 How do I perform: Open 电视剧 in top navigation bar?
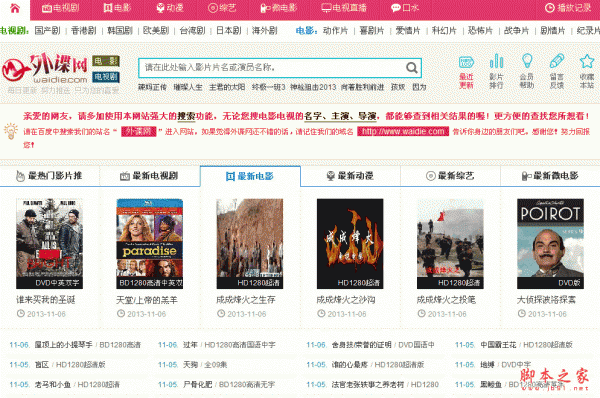pyautogui.click(x=60, y=8)
